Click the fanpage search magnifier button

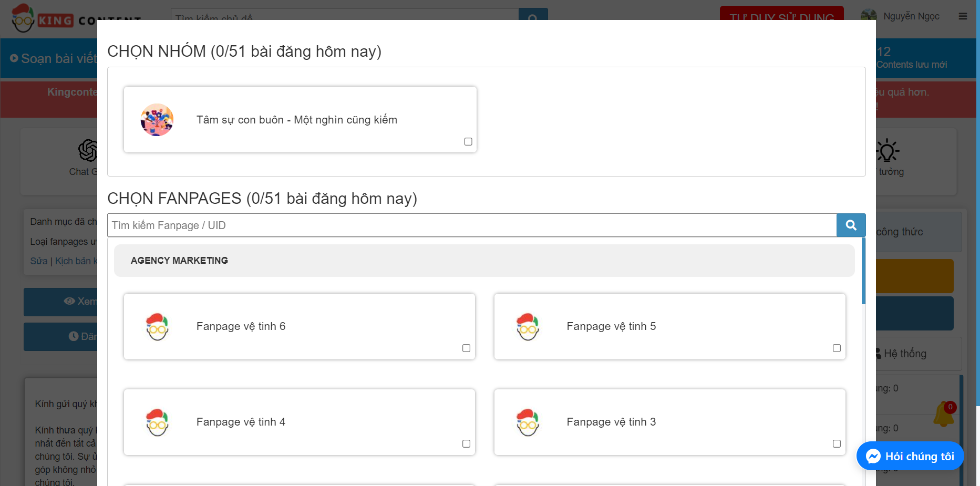[851, 225]
